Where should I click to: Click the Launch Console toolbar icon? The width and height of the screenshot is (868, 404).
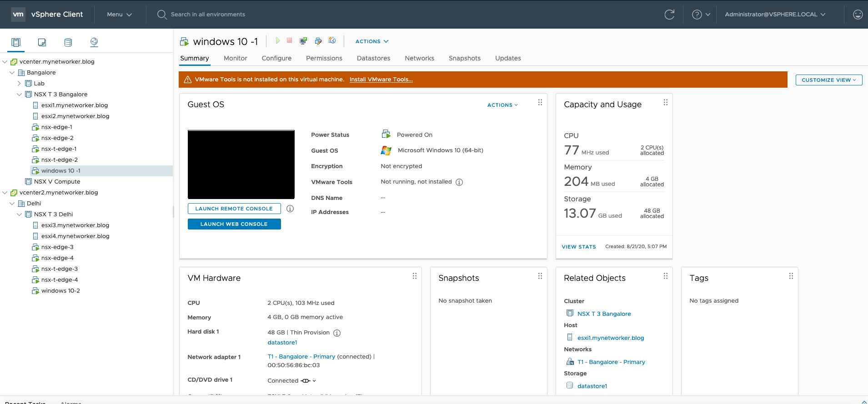[x=303, y=41]
